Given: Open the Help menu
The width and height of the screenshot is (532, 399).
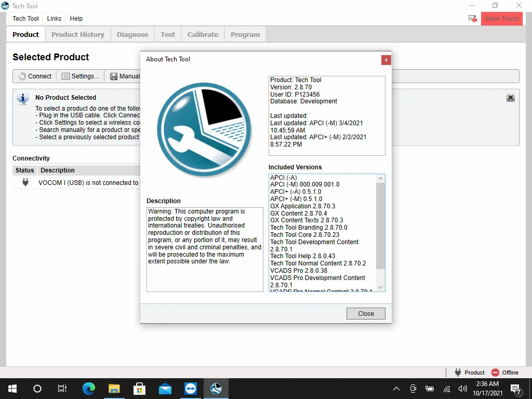Looking at the screenshot, I should click(76, 18).
